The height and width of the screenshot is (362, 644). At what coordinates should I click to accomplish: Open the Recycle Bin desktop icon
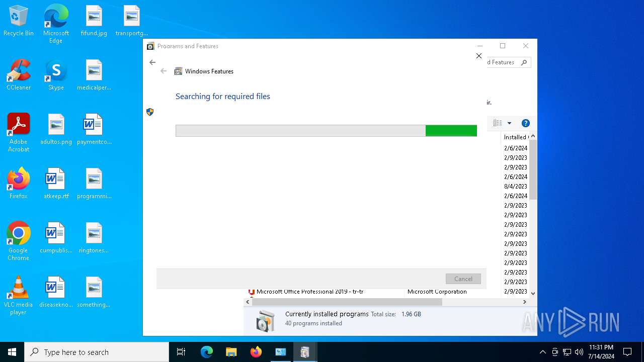(x=19, y=21)
